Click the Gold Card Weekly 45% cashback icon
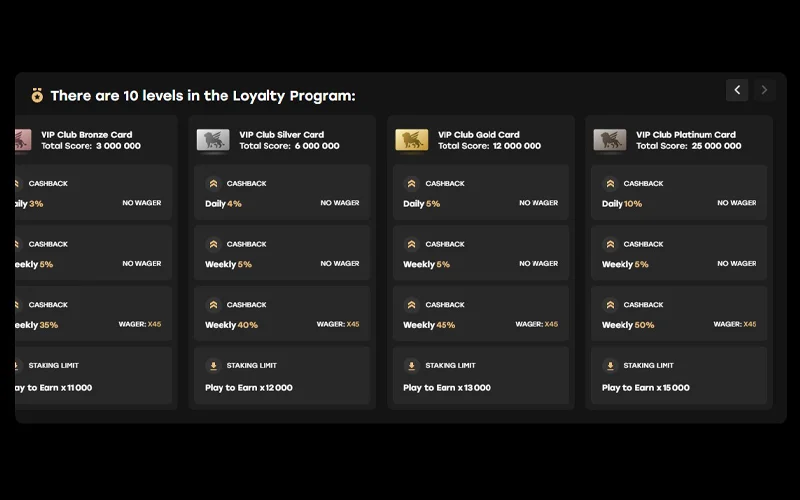The height and width of the screenshot is (500, 800). pyautogui.click(x=412, y=305)
